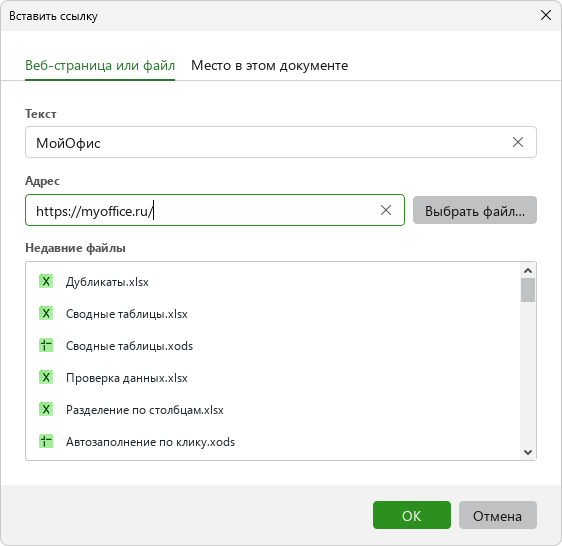Click the recent files scrollbar thumb
Screen dimensions: 562x546
tap(528, 290)
